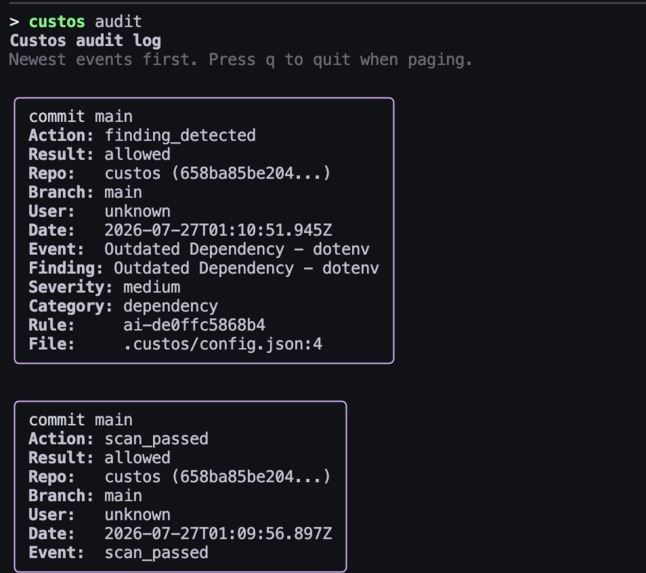Click 'Action: scan_passed' line

[118, 439]
